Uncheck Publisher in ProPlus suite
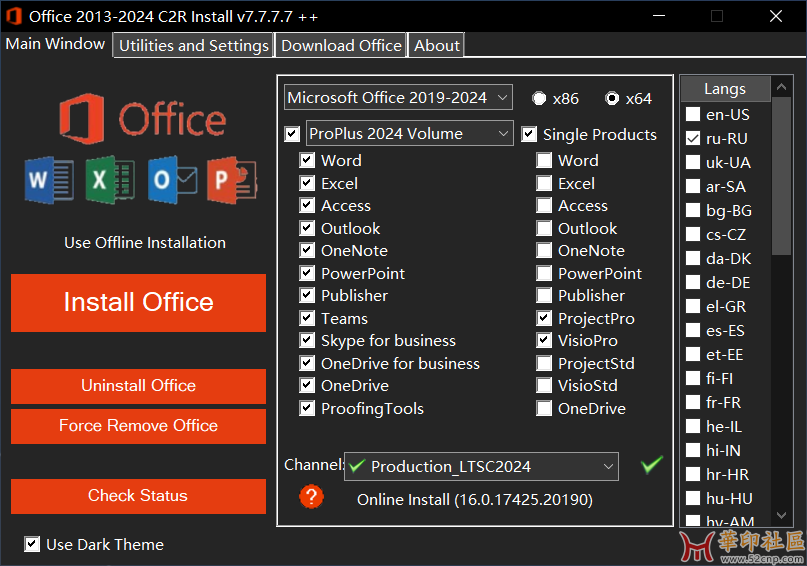This screenshot has width=807, height=566. click(307, 295)
